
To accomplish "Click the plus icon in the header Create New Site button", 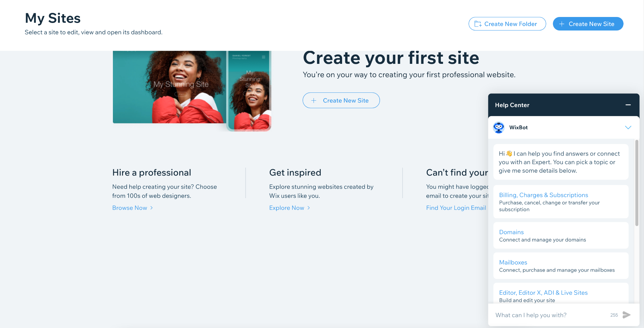I will tap(562, 24).
